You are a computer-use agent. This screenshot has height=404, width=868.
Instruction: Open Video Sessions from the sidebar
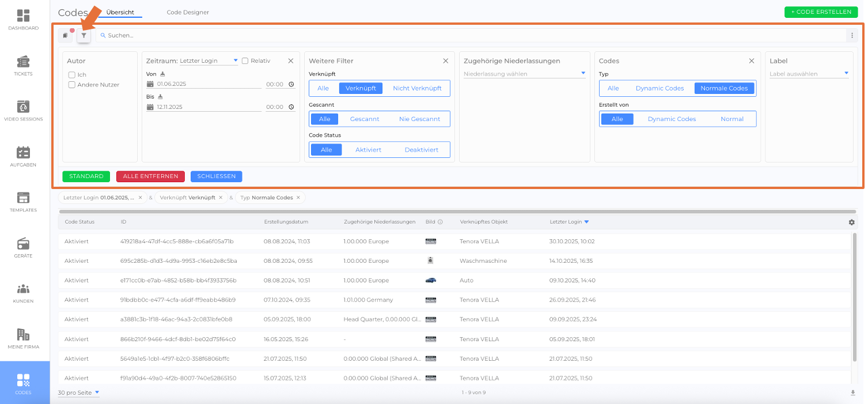pos(23,111)
